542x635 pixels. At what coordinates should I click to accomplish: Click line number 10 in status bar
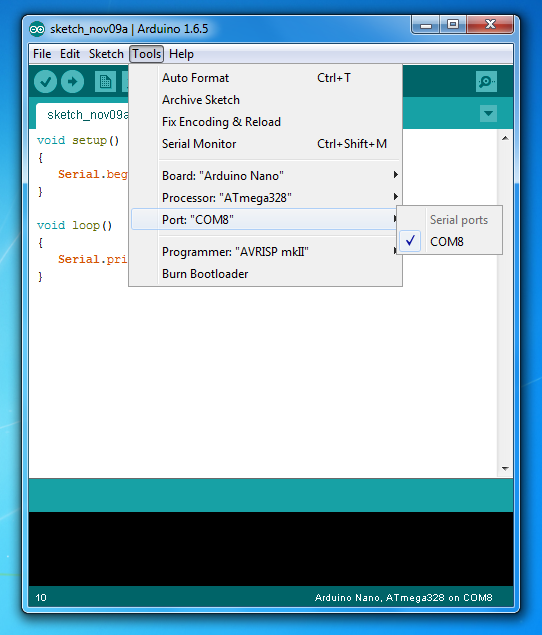tap(41, 598)
